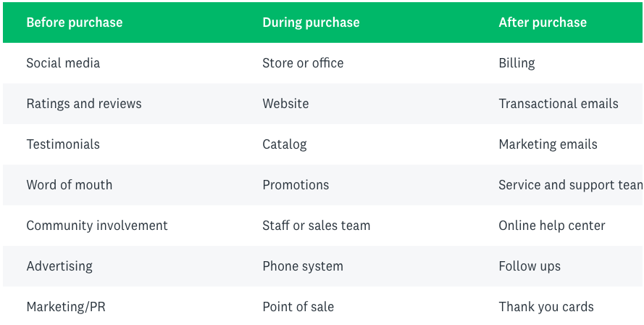
Task: Select the 'Billing' cell
Action: [517, 63]
